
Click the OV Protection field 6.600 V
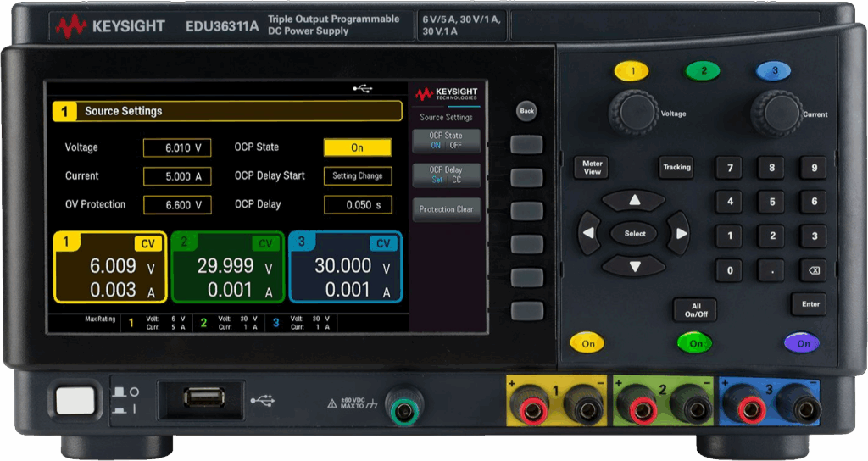click(x=177, y=205)
